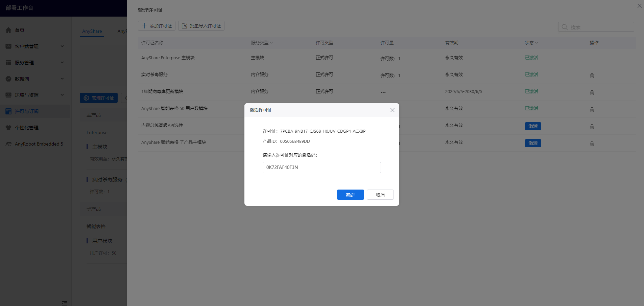Viewport: 644px width, 306px height.
Task: Click the 有效期 column header
Action: (x=452, y=43)
